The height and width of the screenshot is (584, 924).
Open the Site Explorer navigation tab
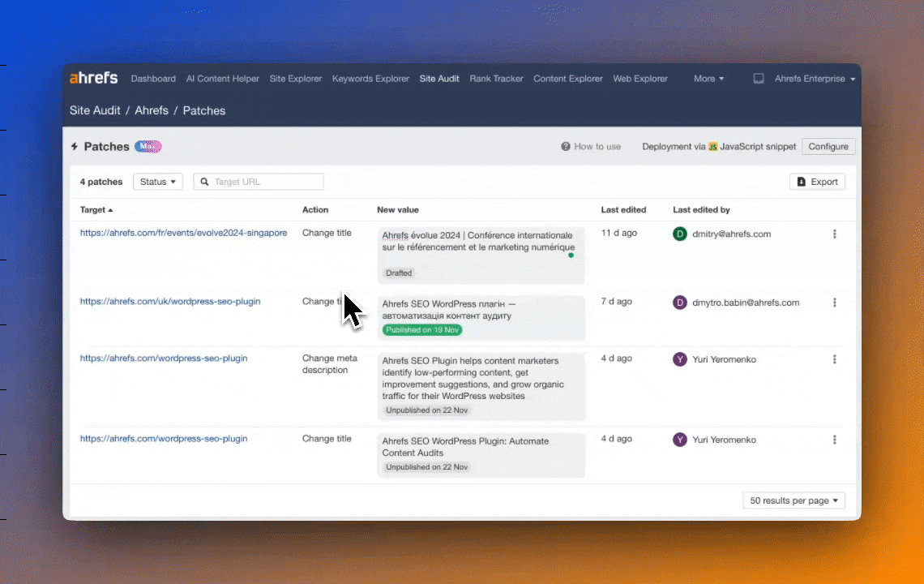point(295,79)
